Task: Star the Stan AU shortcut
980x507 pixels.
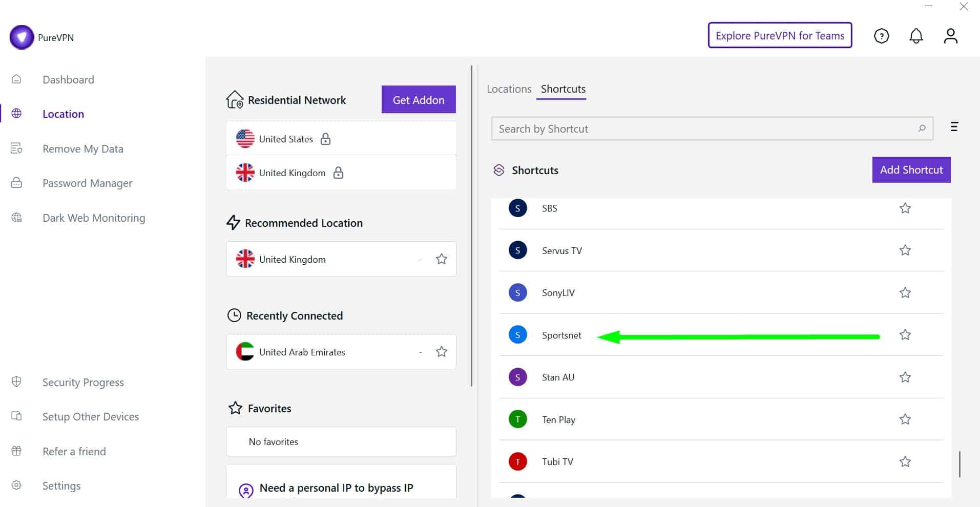Action: (x=905, y=377)
